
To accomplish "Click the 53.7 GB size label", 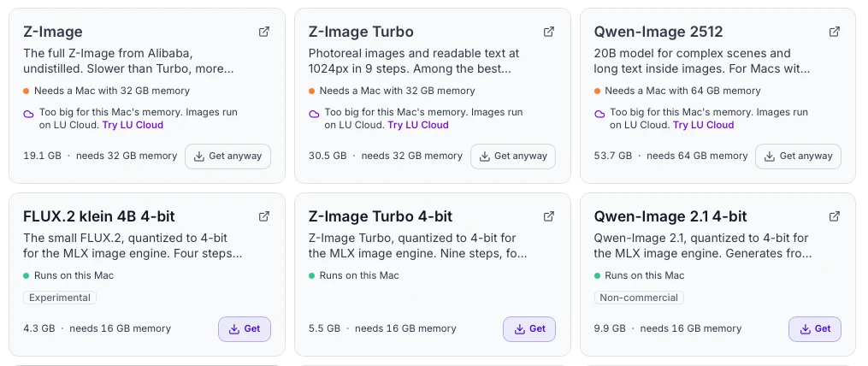I will (613, 156).
